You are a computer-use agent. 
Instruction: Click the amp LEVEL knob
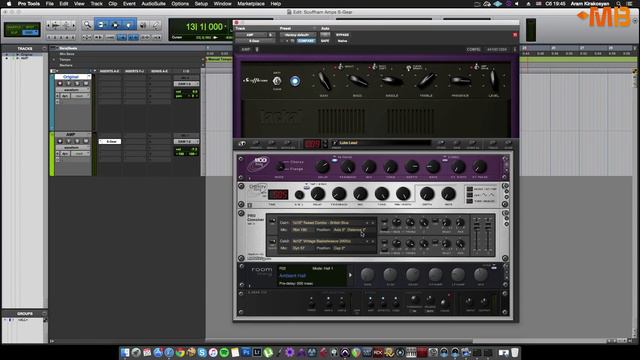(x=493, y=81)
